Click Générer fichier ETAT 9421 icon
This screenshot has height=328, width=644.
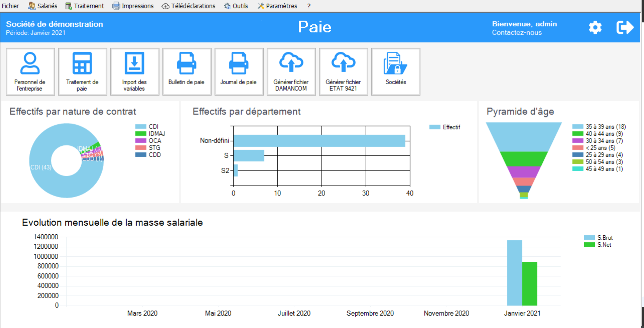343,63
